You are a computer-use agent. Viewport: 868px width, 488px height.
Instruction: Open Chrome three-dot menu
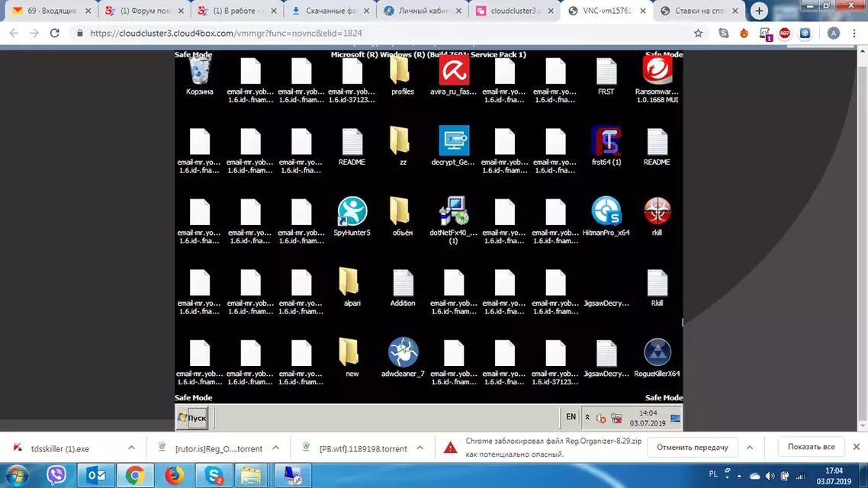(854, 34)
